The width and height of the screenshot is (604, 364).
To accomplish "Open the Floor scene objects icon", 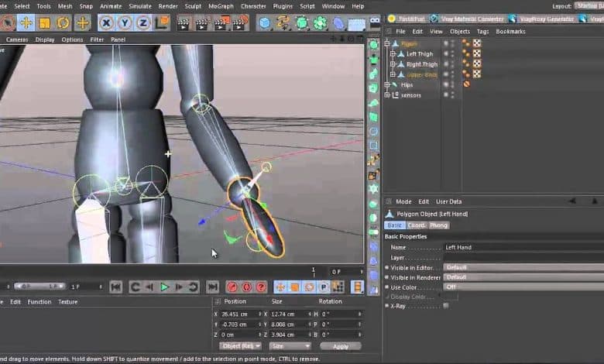I will click(357, 24).
